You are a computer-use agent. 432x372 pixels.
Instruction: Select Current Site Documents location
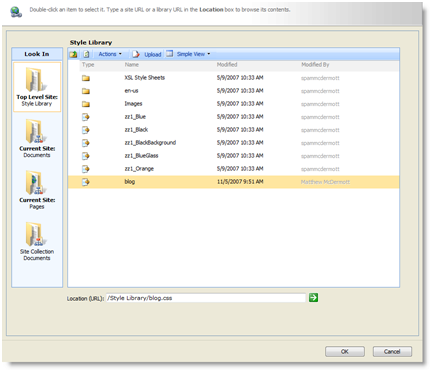tap(37, 138)
